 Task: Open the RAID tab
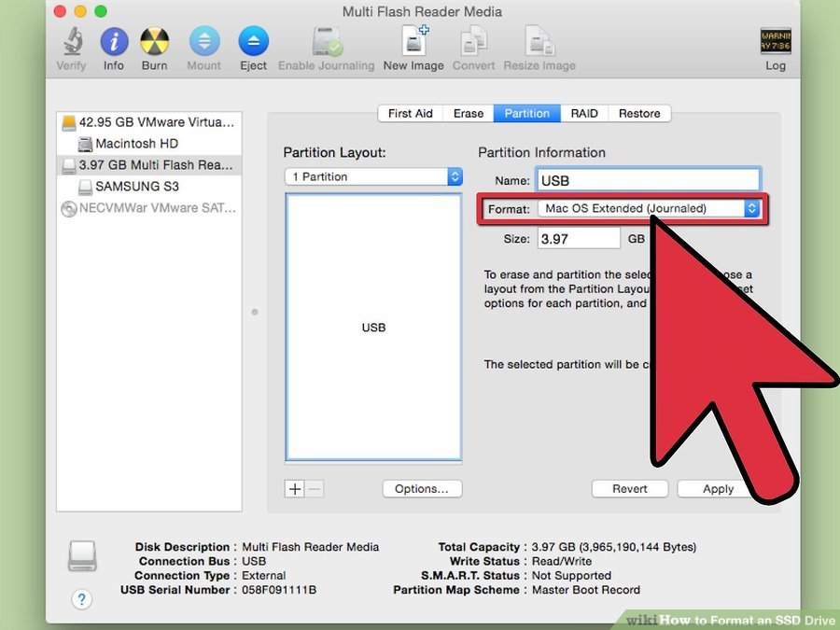coord(584,114)
